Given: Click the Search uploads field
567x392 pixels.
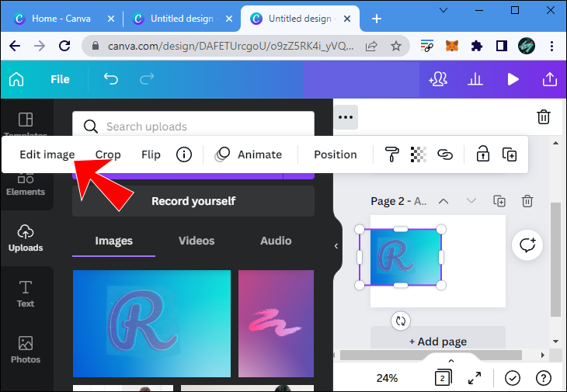Looking at the screenshot, I should [193, 127].
